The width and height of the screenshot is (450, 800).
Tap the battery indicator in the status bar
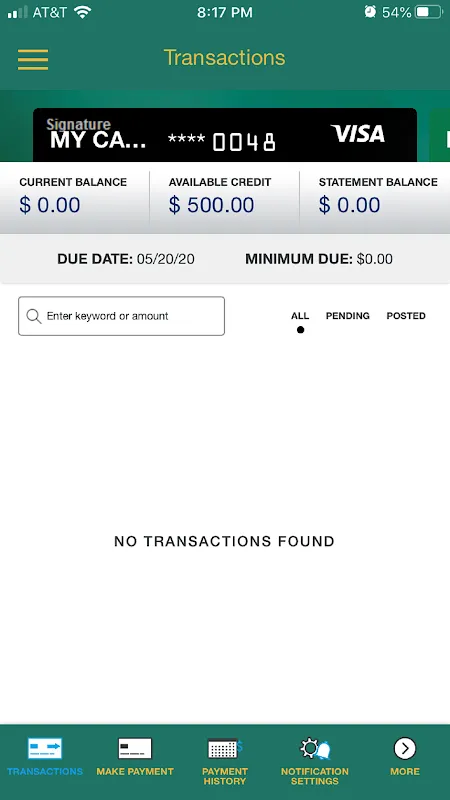pos(429,12)
